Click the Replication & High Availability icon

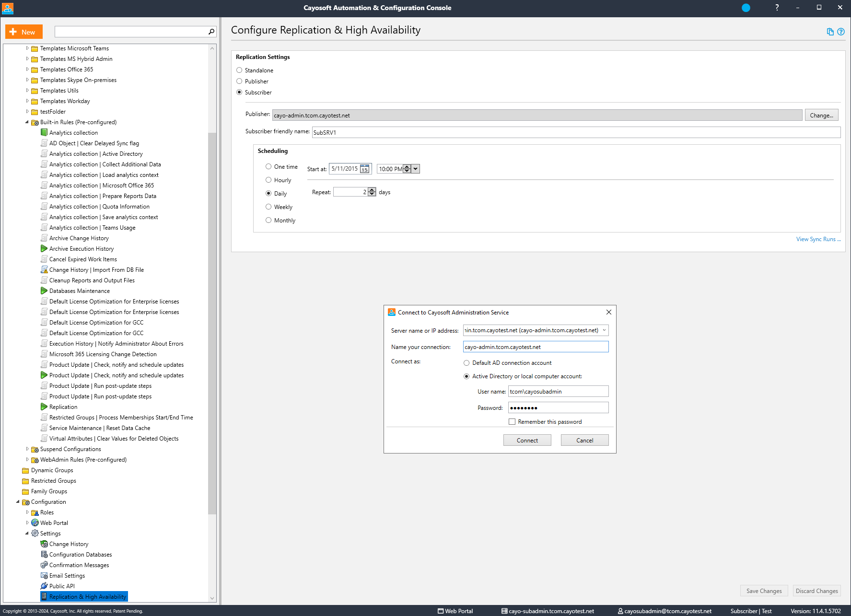(44, 597)
